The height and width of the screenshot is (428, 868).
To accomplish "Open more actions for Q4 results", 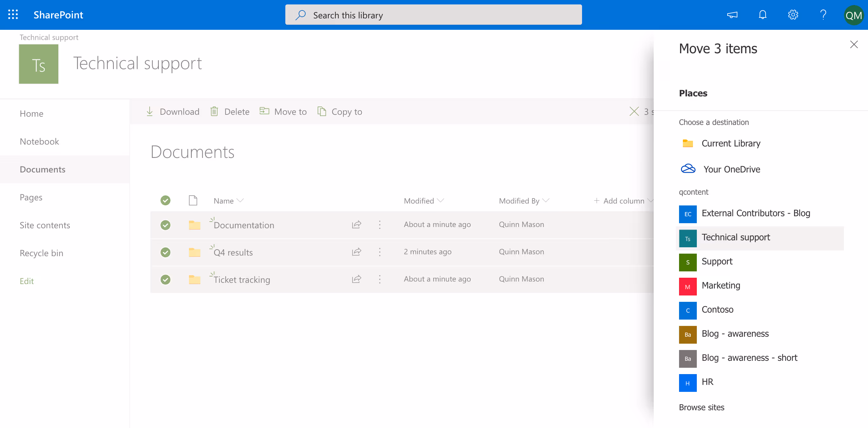I will (380, 252).
